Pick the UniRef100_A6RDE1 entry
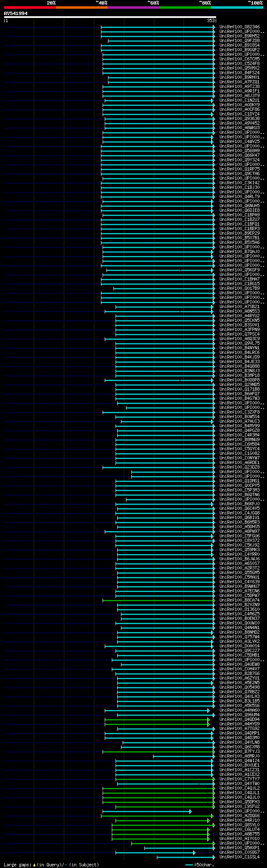 pyautogui.click(x=239, y=463)
